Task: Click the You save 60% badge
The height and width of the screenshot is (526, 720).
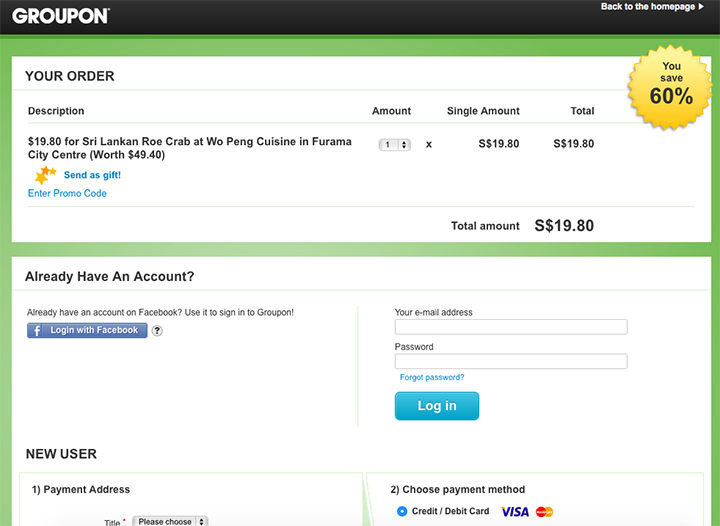Action: (670, 86)
